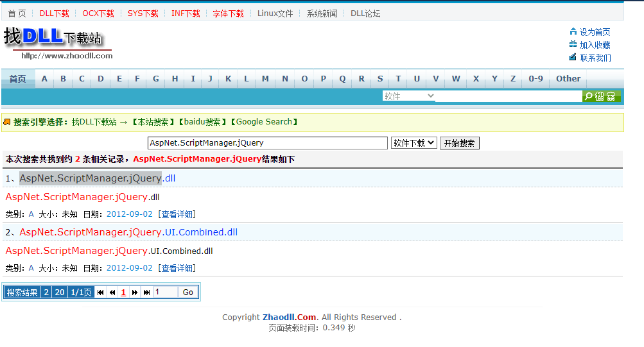
Task: Open 字体下载 in top navigation
Action: [x=229, y=13]
